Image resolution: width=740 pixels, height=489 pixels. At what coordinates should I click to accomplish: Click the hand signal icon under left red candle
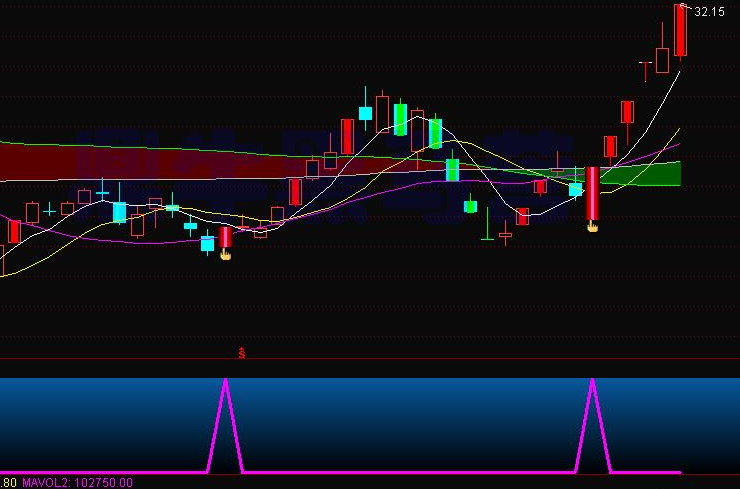pos(226,255)
